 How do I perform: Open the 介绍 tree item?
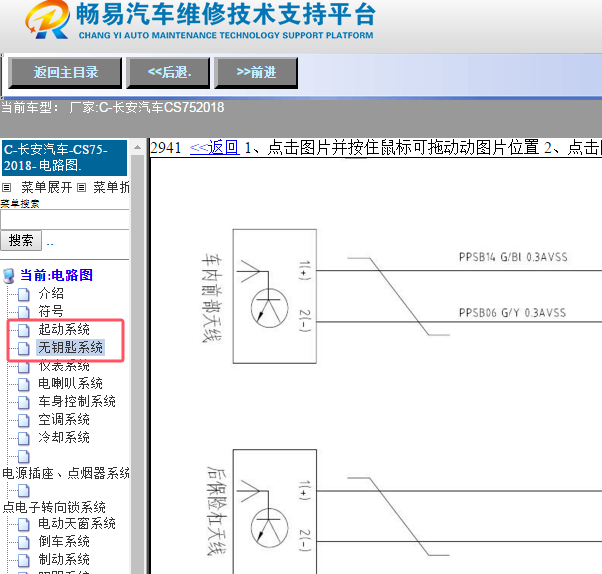(x=51, y=294)
